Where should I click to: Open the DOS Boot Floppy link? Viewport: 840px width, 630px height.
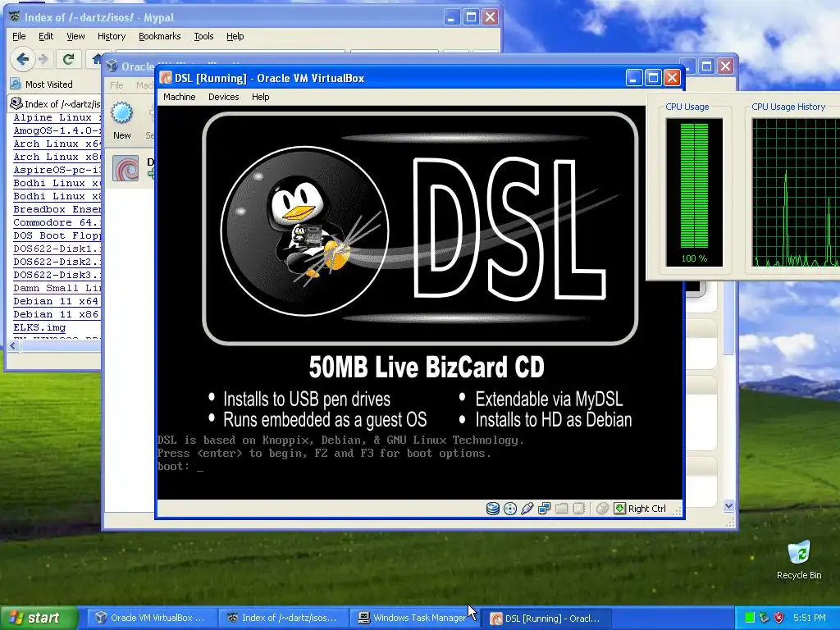click(x=57, y=235)
